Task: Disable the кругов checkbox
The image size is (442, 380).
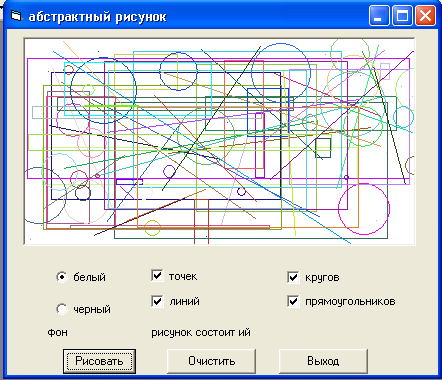Action: tap(293, 277)
